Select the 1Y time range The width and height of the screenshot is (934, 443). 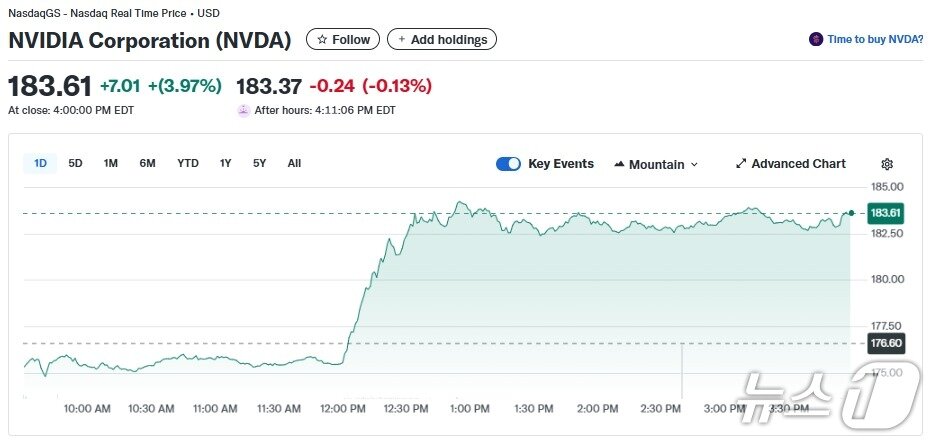tap(226, 163)
